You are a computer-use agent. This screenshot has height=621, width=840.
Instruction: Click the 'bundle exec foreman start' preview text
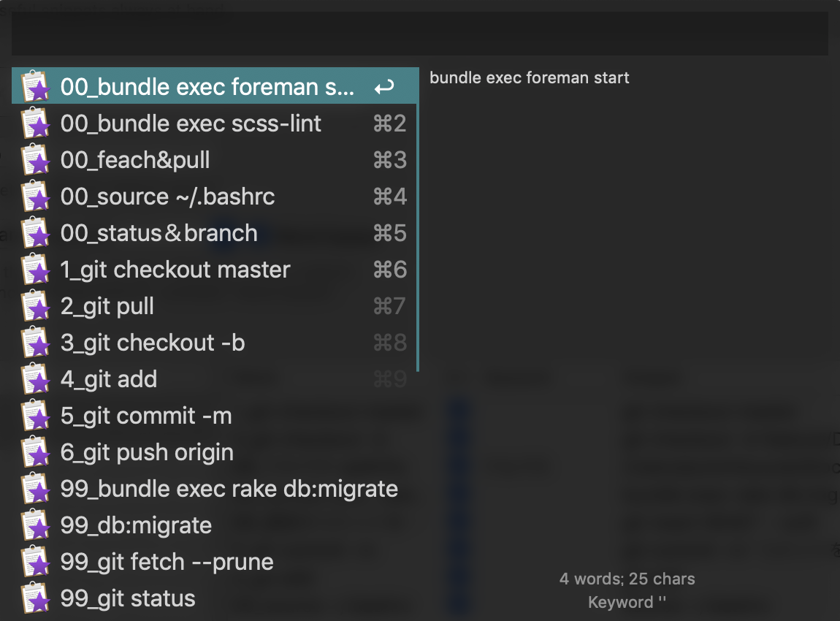[530, 78]
